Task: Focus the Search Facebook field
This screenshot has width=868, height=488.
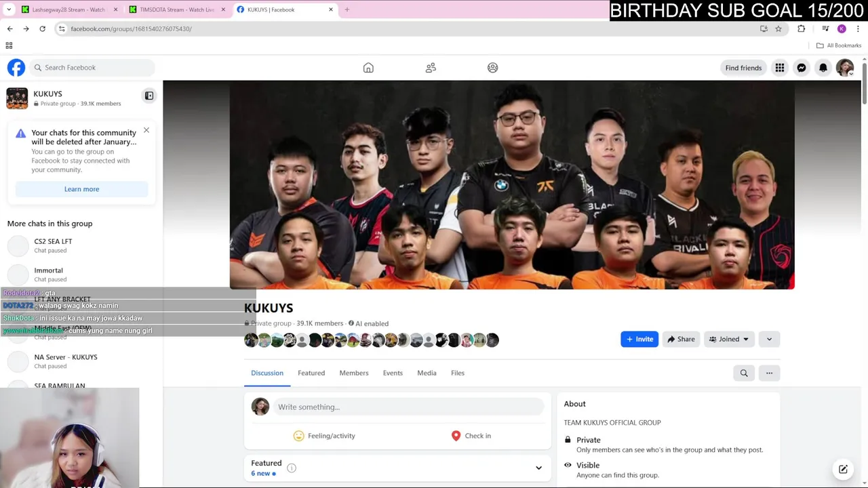Action: tap(92, 68)
